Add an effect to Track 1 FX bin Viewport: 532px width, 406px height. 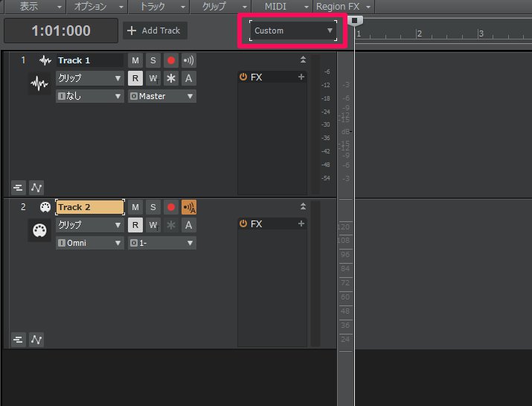coord(301,77)
